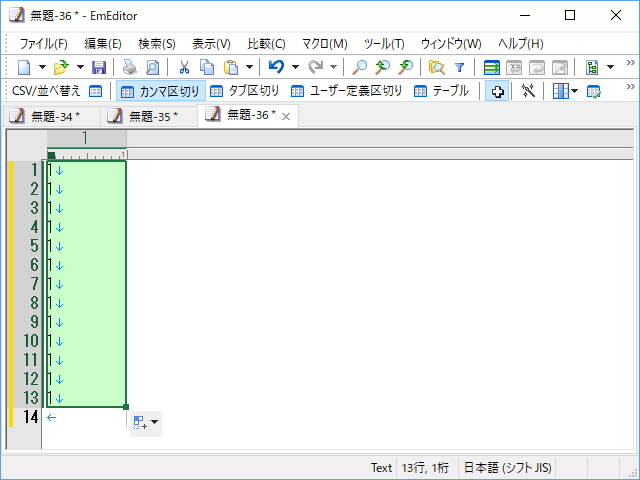640x480 pixels.
Task: Click the Copy icon
Action: [207, 67]
